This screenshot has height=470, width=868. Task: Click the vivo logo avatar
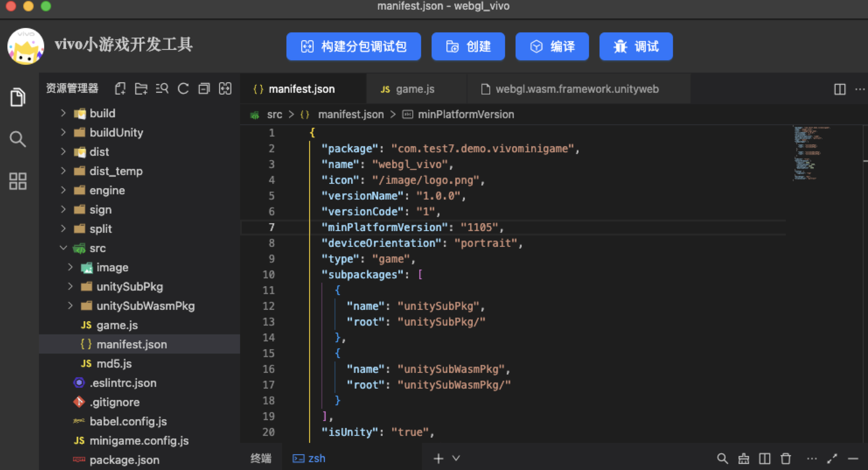pyautogui.click(x=26, y=46)
